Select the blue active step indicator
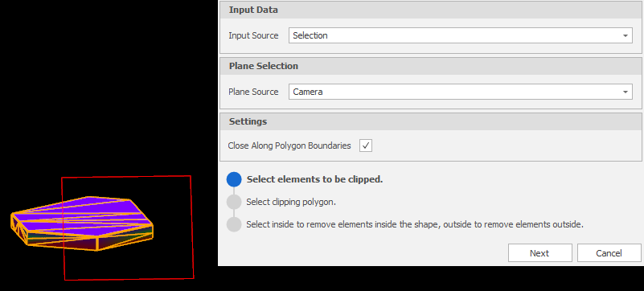This screenshot has width=644, height=291. [234, 179]
